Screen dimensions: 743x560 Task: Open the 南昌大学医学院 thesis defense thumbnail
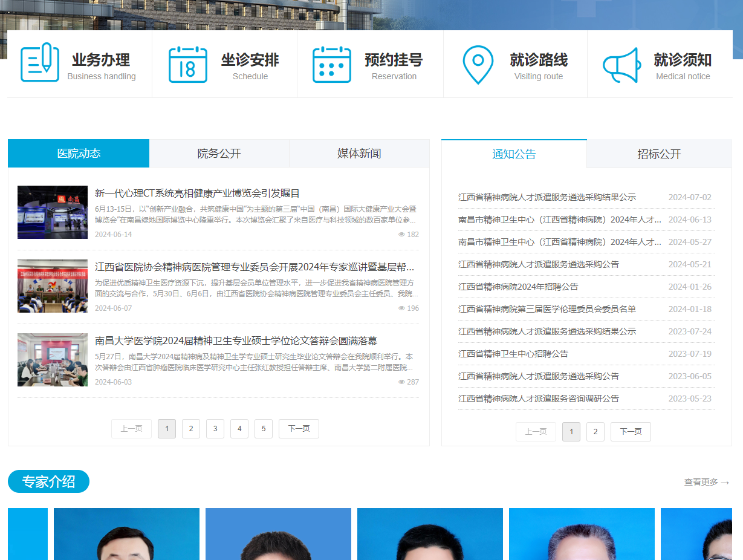[x=53, y=360]
